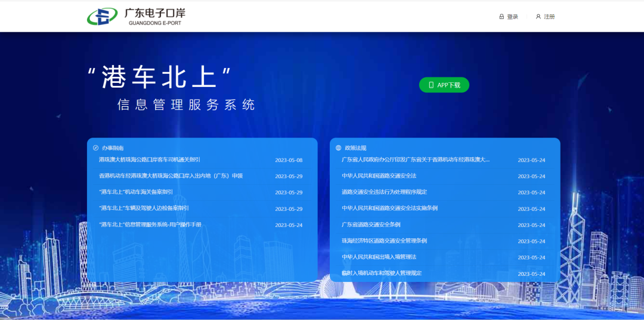Open 中华人民共和国道路交通安全法
This screenshot has height=320, width=644.
click(x=379, y=176)
